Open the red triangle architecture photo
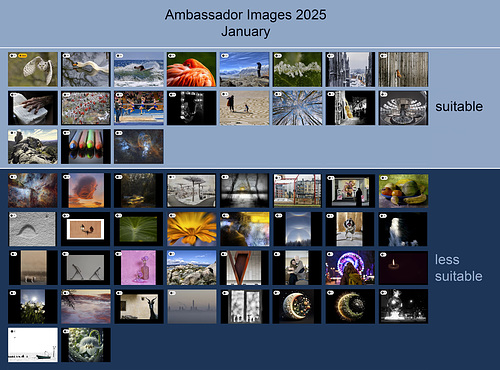Viewport: 500px width, 370px height. 244,268
